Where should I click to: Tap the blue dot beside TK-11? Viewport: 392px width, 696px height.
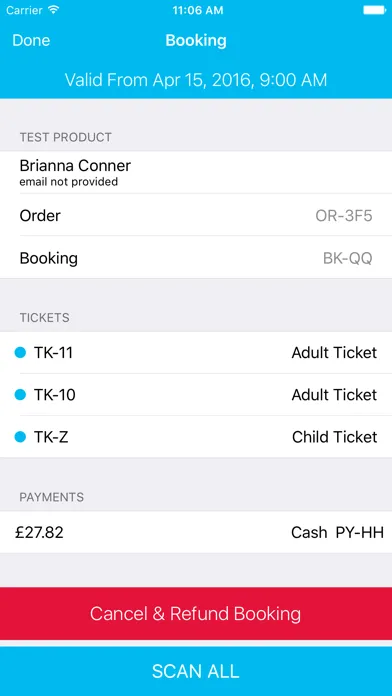[20, 353]
